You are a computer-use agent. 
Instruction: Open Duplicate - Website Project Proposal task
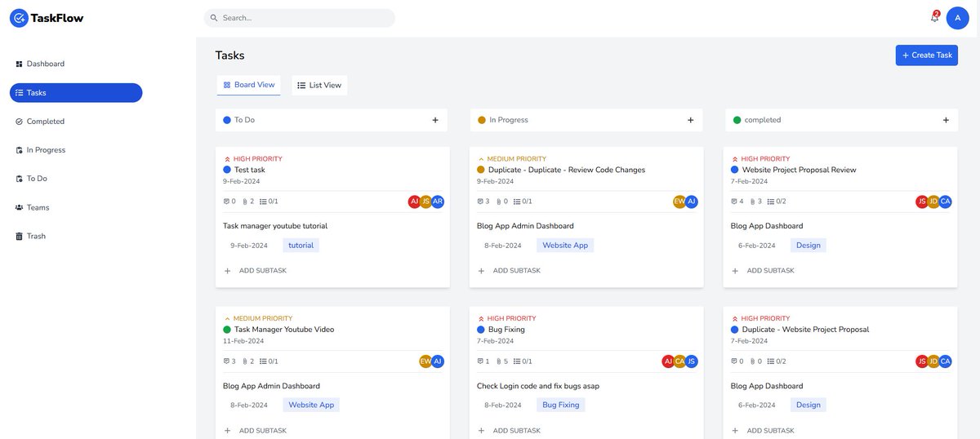point(805,330)
